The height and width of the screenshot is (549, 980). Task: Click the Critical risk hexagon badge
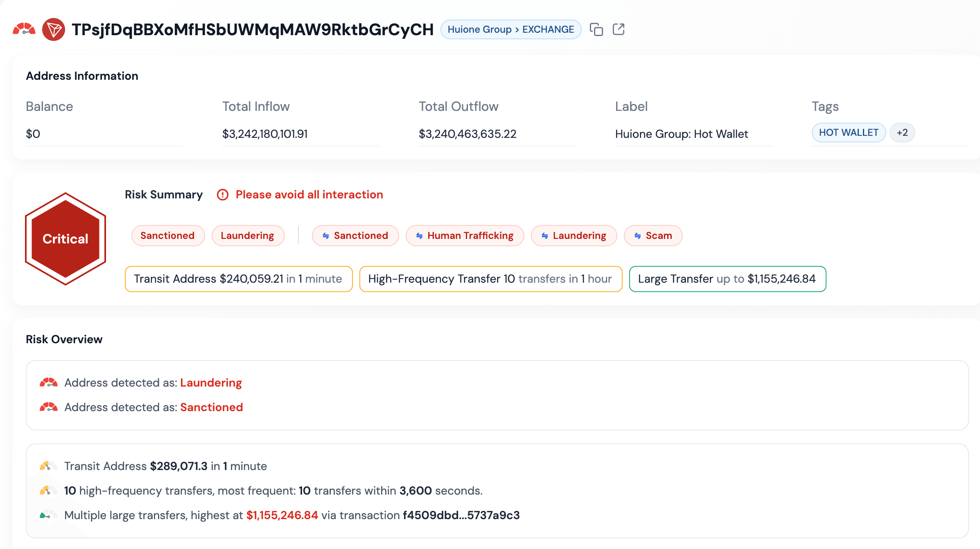(x=65, y=239)
